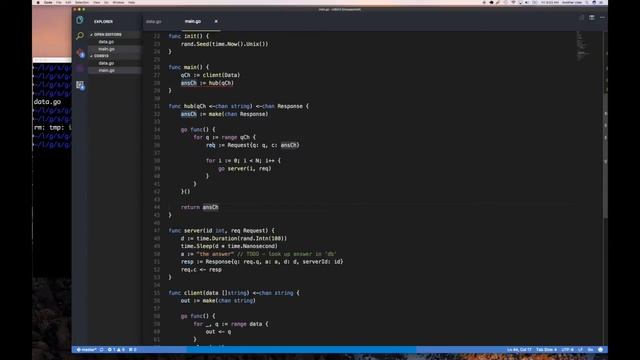Open data.go in the project folder

point(106,63)
